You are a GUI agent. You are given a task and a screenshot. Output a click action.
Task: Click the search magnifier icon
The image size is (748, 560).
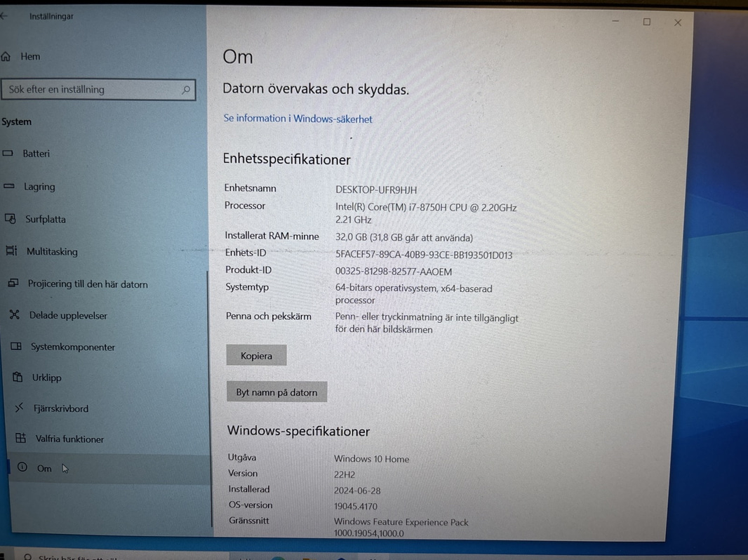[185, 89]
